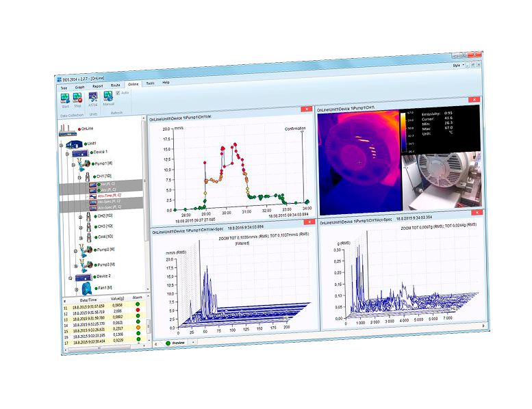Expand the CH4 tree node
The width and height of the screenshot is (532, 409).
[x=81, y=239]
